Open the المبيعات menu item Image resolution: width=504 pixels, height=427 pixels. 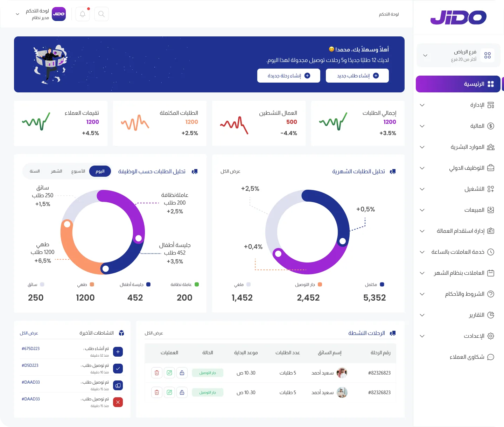click(x=458, y=210)
